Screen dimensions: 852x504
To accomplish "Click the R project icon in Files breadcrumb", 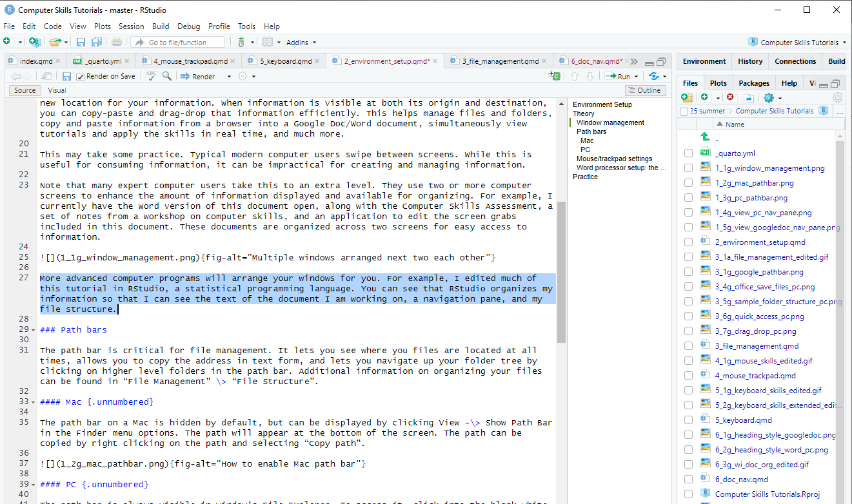I will (824, 111).
